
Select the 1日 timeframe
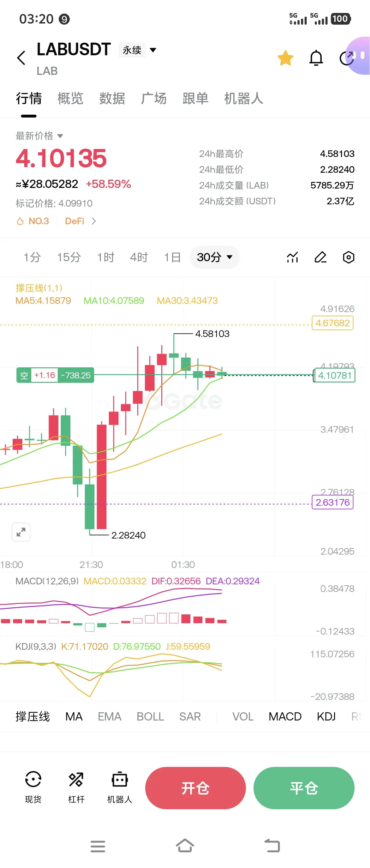point(172,257)
